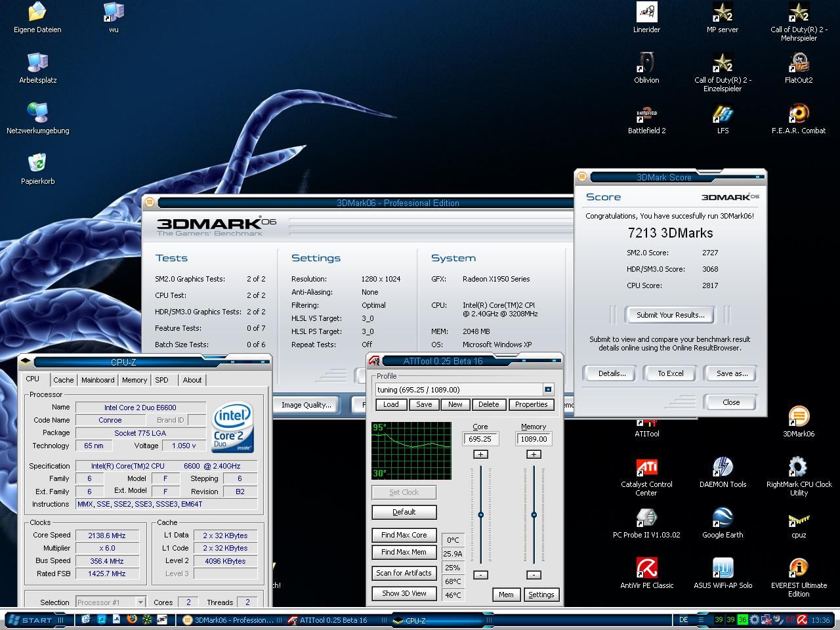Click AntiVir umbrella tray icon

tap(802, 619)
